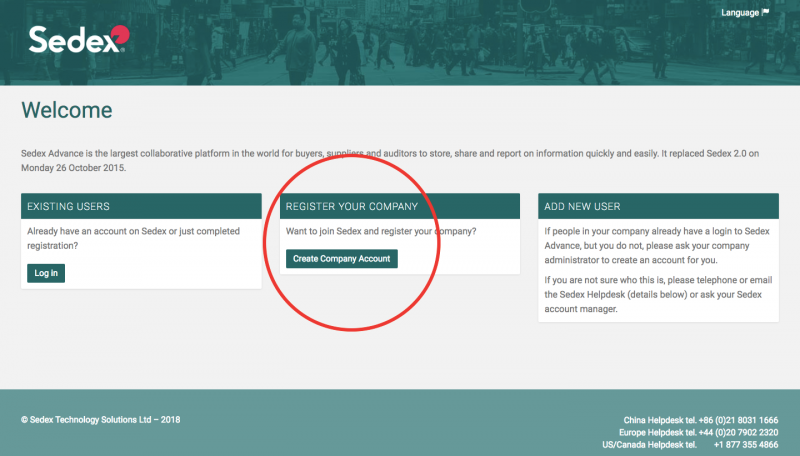The width and height of the screenshot is (800, 456).
Task: Click the Sedex logo in the header
Action: pos(78,39)
